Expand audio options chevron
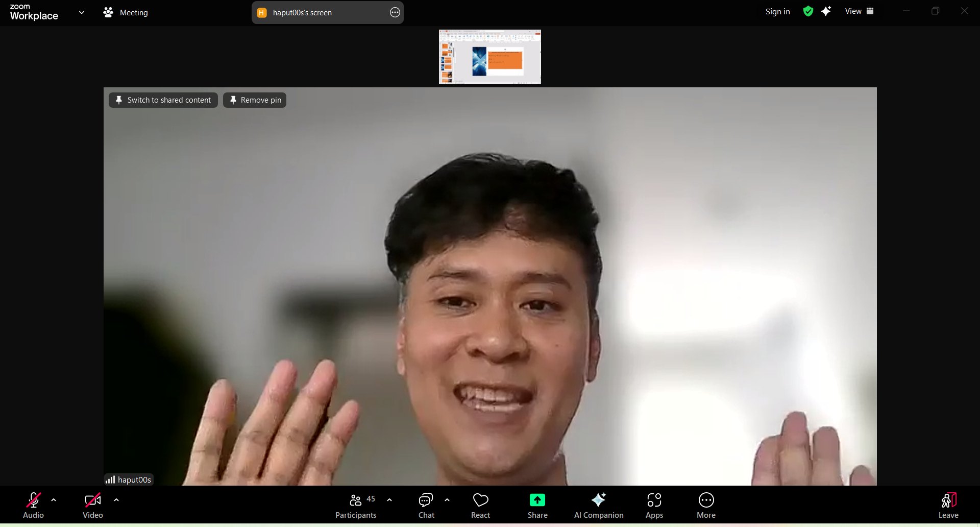This screenshot has height=527, width=980. pyautogui.click(x=54, y=500)
